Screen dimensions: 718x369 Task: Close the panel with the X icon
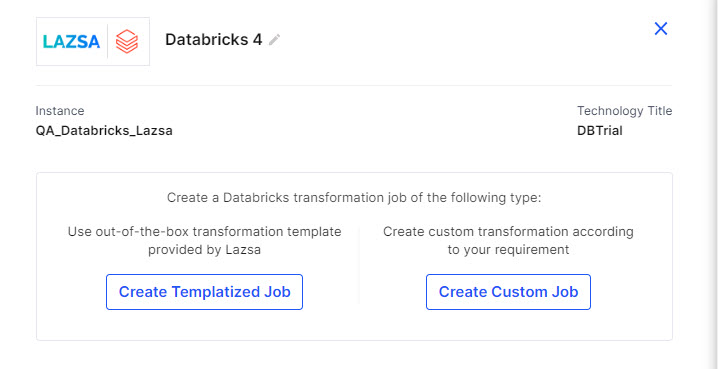(661, 29)
